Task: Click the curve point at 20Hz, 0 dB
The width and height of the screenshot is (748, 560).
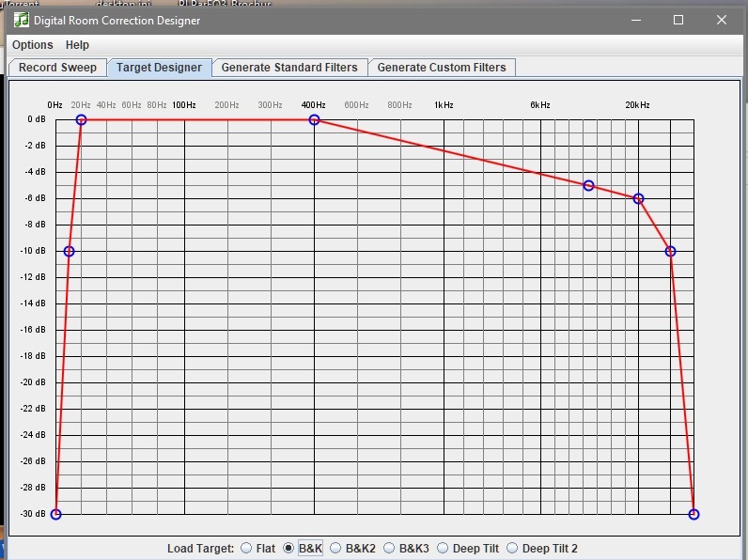Action: 81,119
